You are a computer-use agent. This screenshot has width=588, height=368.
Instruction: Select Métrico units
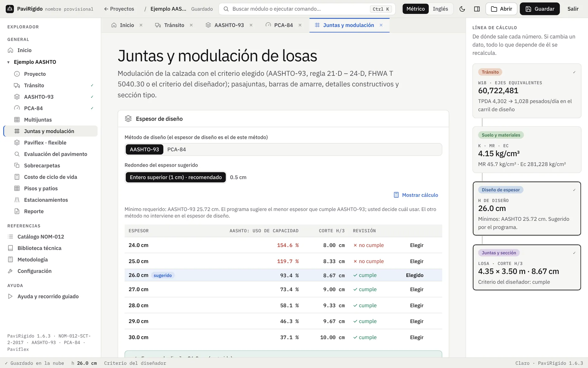(x=416, y=9)
